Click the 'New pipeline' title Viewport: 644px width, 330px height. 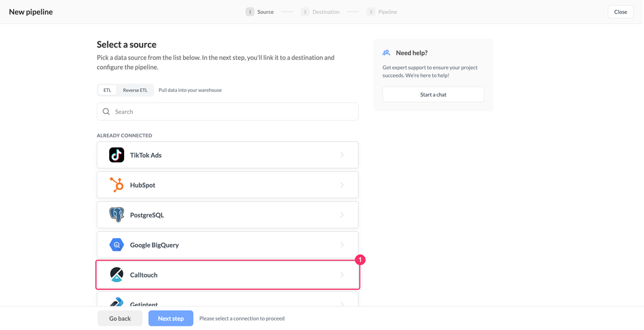(x=31, y=12)
